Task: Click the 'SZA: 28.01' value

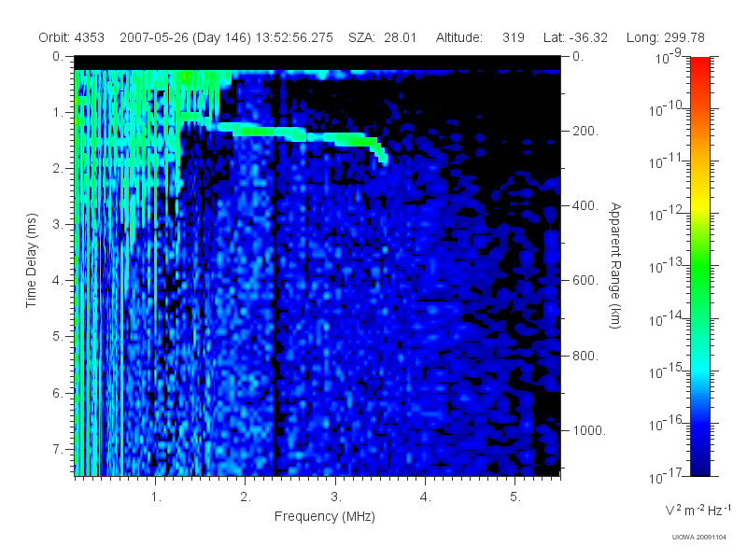Action: point(383,37)
